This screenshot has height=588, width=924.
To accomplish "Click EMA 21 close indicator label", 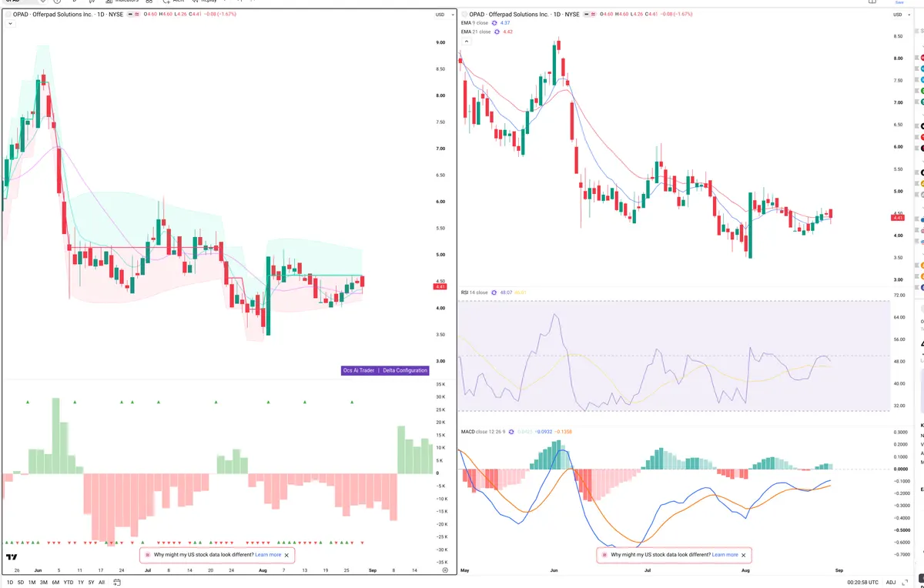I will pyautogui.click(x=476, y=32).
